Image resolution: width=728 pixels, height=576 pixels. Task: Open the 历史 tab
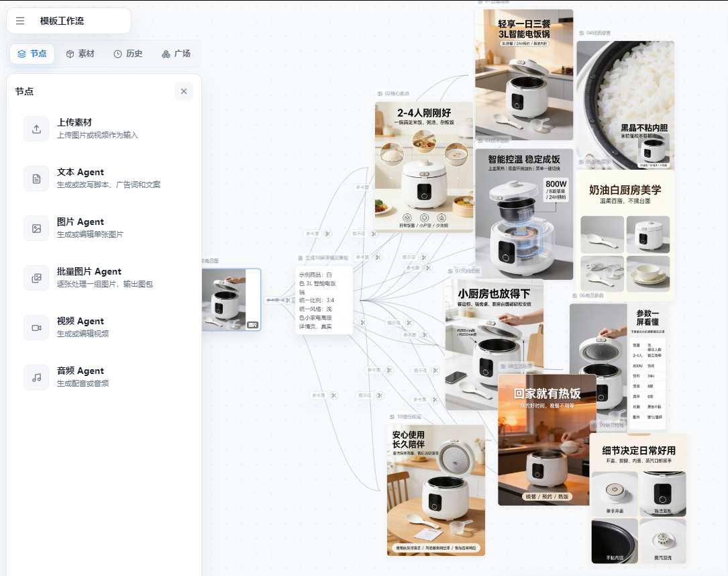click(128, 54)
